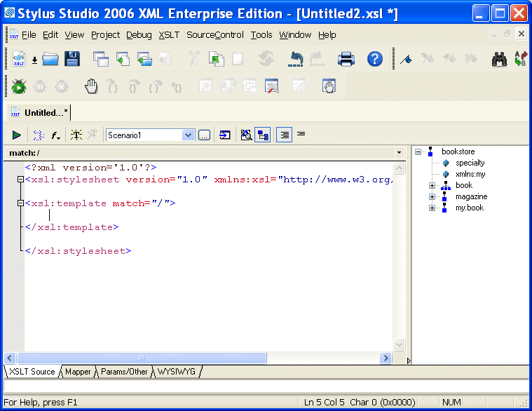
Task: Click the binoculars Find icon
Action: tap(499, 60)
